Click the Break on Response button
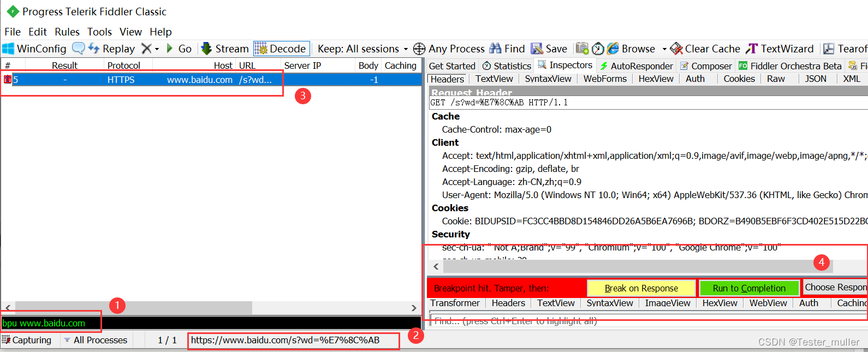The image size is (868, 352). tap(641, 288)
